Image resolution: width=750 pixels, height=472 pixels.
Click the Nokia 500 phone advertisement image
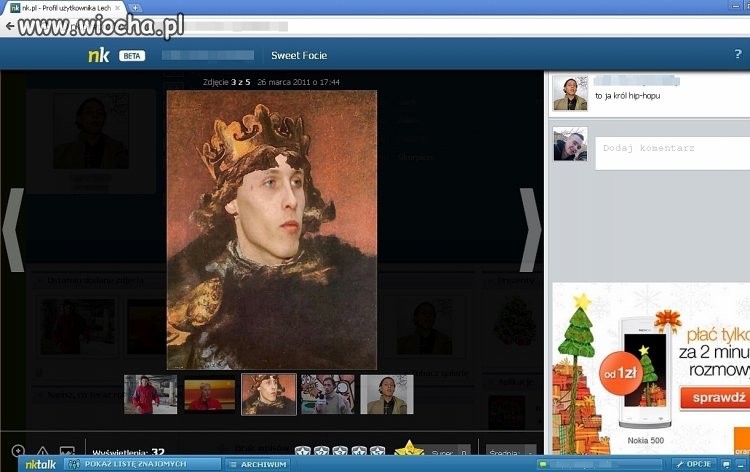tap(645, 373)
